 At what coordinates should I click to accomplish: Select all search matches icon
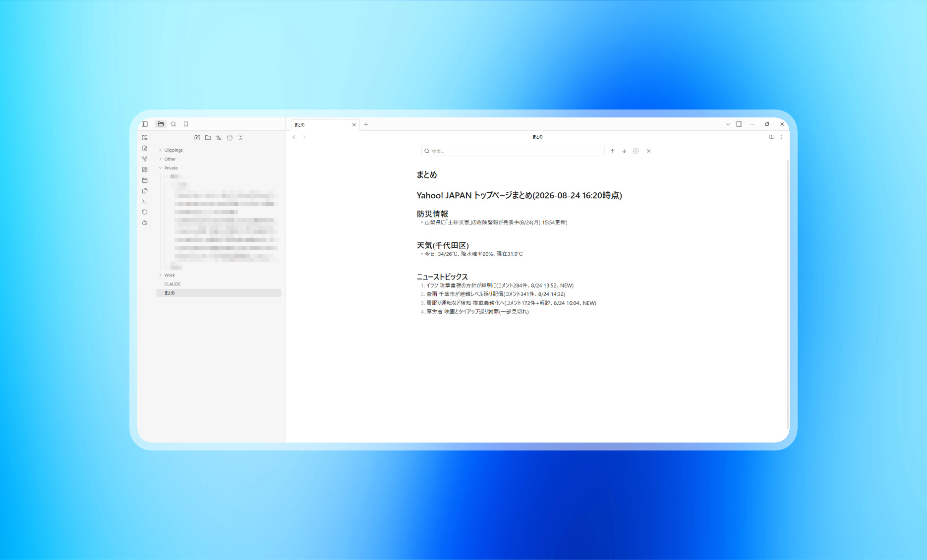pyautogui.click(x=636, y=151)
